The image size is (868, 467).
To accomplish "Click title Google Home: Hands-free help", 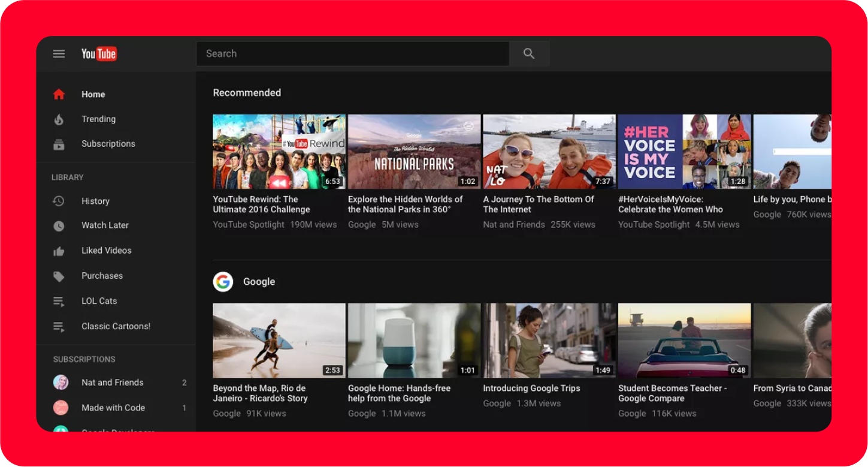I will pos(400,393).
